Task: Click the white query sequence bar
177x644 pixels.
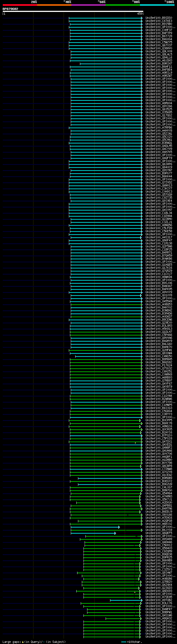Action: (x=73, y=11)
